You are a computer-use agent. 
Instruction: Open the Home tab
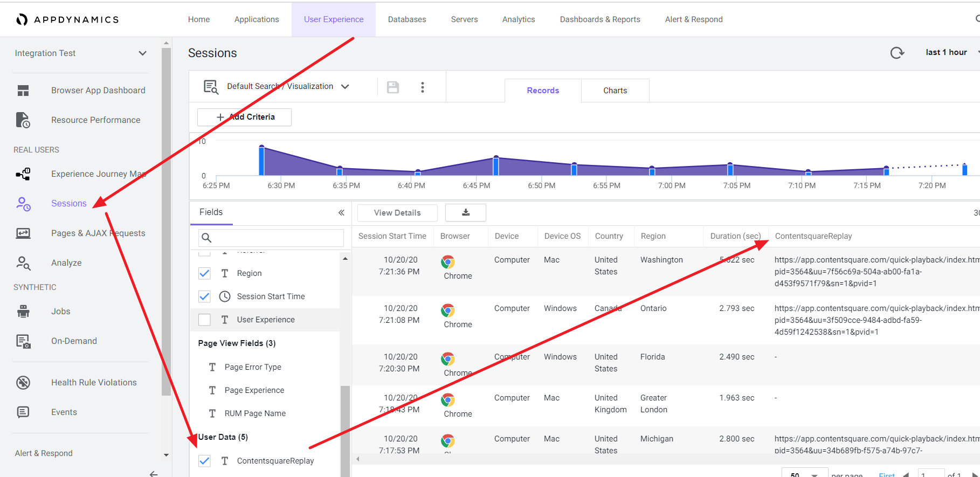(x=199, y=19)
